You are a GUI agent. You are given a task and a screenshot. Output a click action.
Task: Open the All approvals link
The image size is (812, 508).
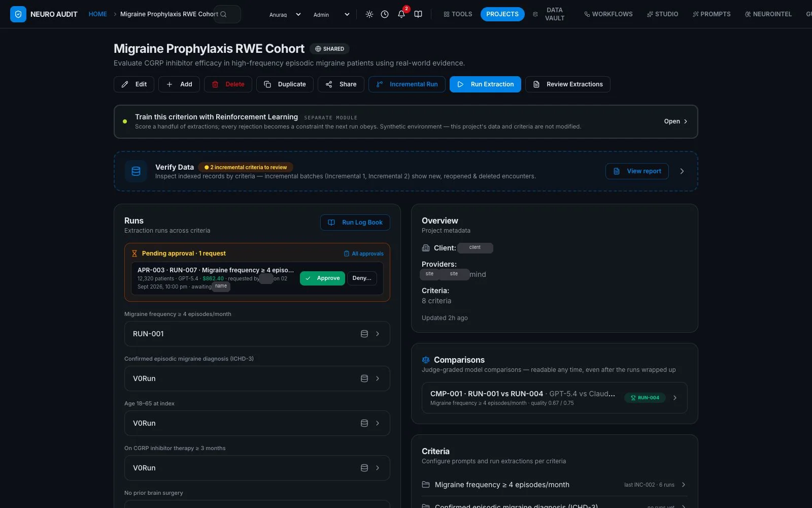(363, 253)
